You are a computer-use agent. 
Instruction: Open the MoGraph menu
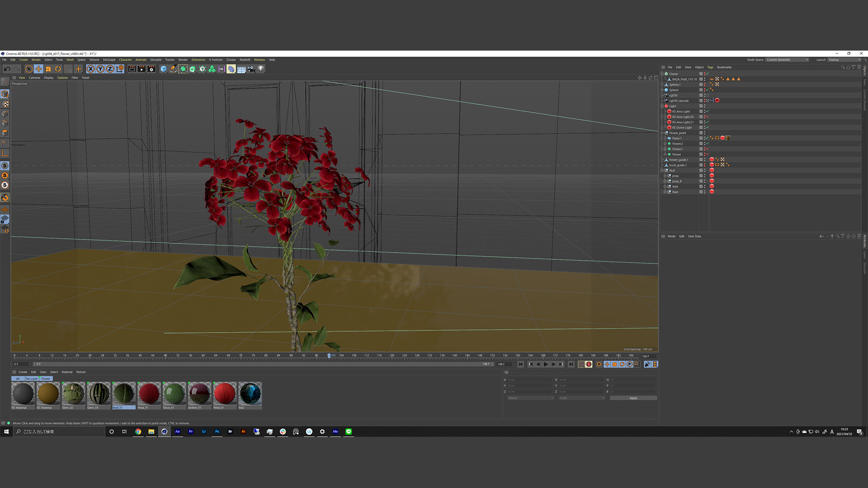click(x=109, y=60)
